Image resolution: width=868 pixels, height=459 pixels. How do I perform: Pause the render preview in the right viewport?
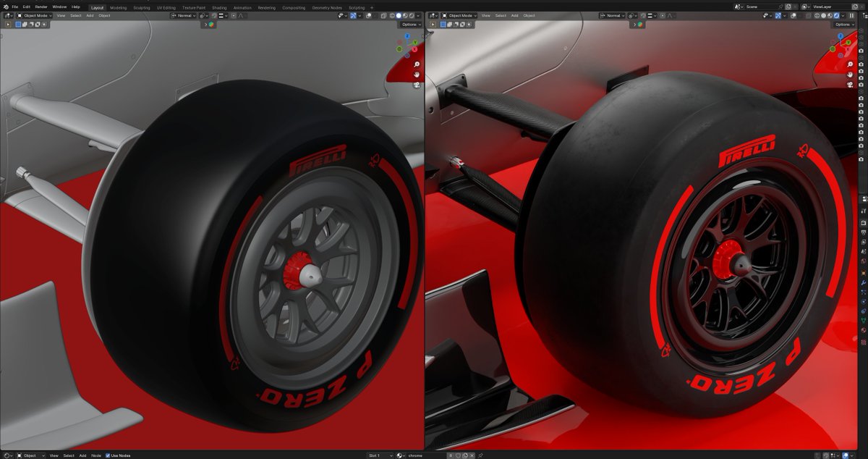point(851,15)
